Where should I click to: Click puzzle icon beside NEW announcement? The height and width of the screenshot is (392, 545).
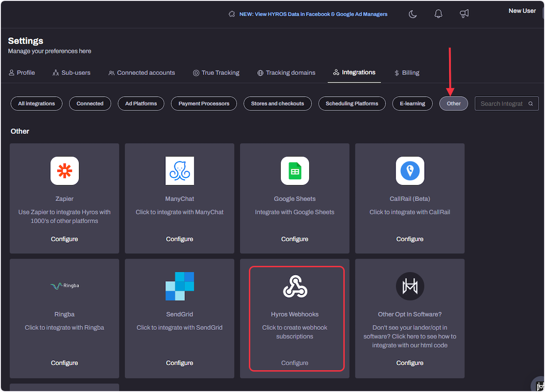click(232, 14)
